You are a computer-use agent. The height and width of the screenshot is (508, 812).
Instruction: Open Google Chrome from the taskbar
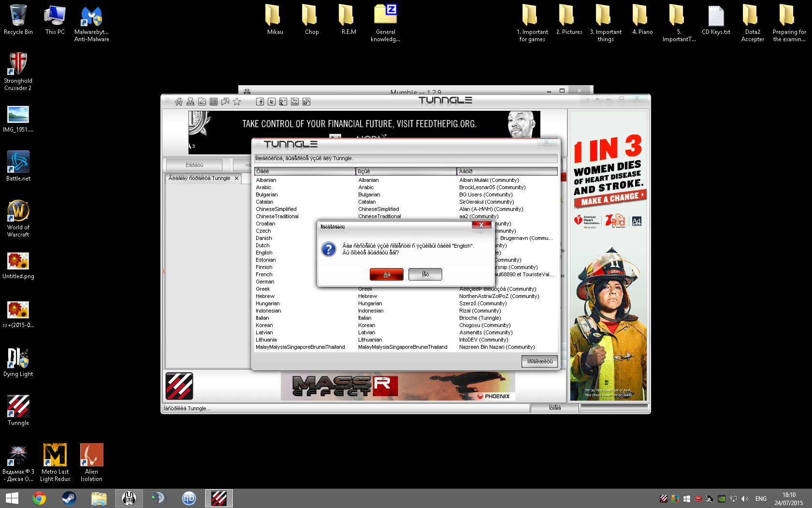(x=39, y=498)
